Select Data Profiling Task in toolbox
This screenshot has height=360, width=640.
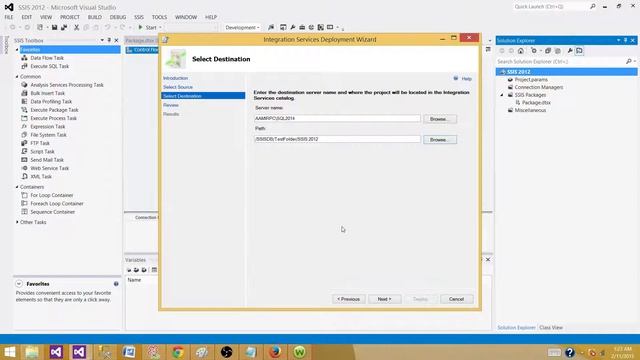(51, 102)
